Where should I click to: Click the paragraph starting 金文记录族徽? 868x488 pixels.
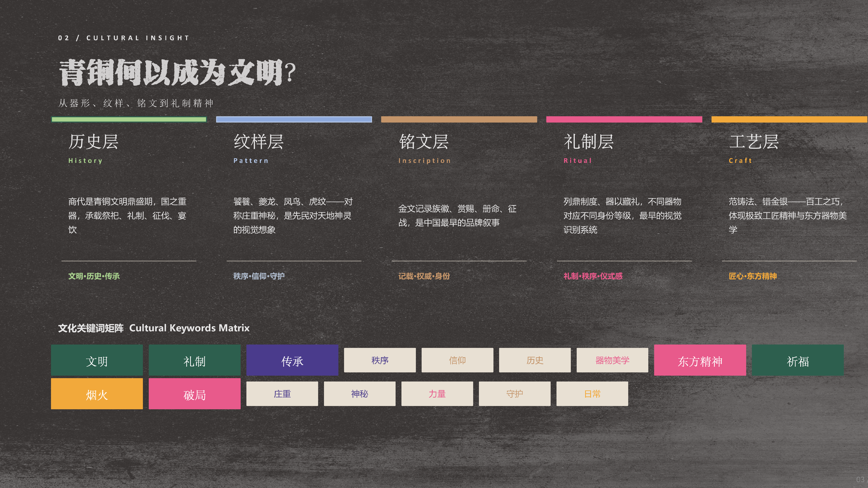(x=458, y=216)
